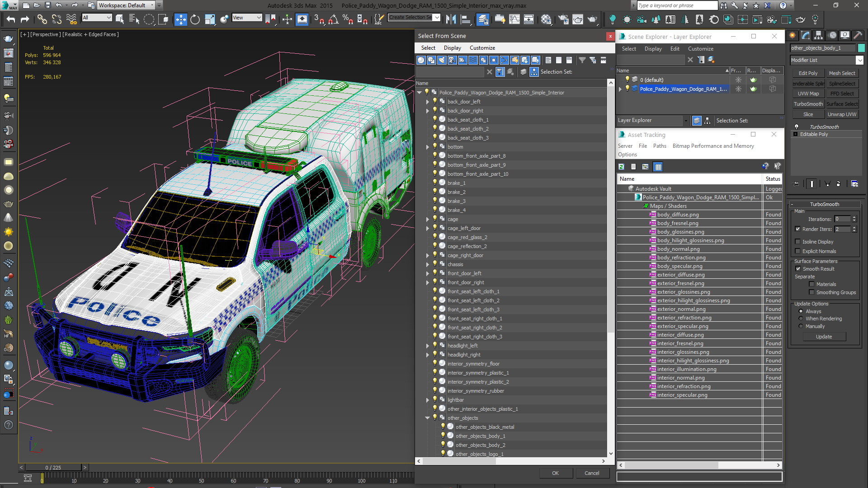Viewport: 868px width, 488px height.
Task: Toggle the Angle Snap tool
Action: pyautogui.click(x=333, y=19)
